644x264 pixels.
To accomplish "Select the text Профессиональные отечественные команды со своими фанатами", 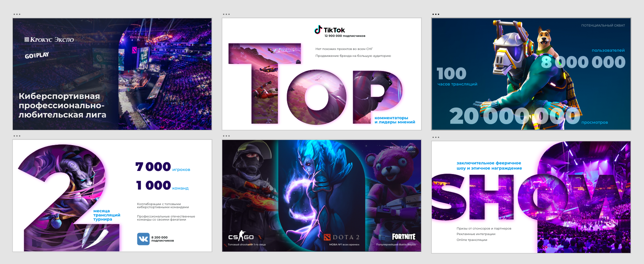I will (166, 218).
